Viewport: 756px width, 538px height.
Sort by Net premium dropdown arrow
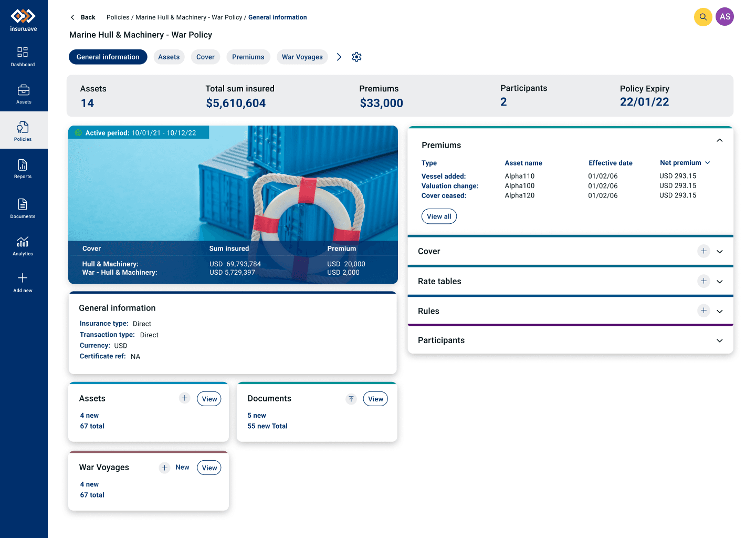click(708, 163)
